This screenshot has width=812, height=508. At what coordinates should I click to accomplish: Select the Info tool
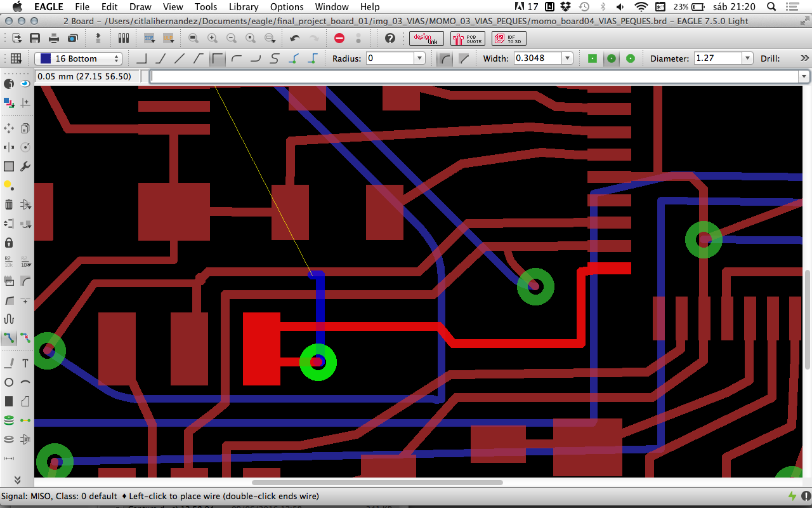[9, 83]
